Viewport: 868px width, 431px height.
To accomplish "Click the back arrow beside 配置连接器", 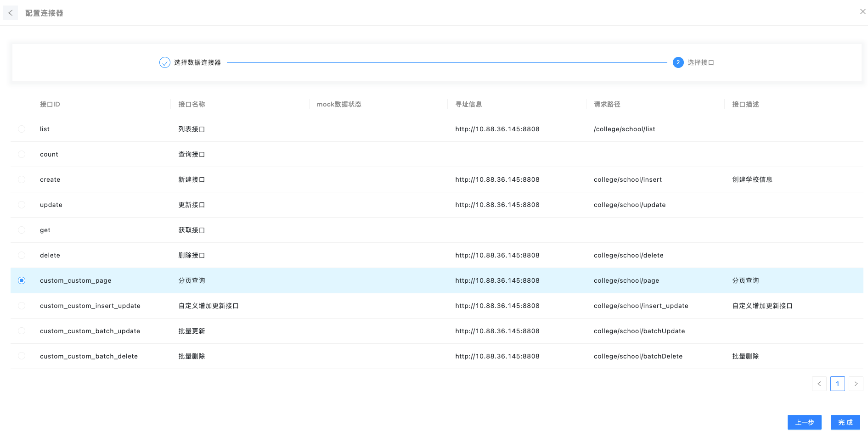I will 11,13.
